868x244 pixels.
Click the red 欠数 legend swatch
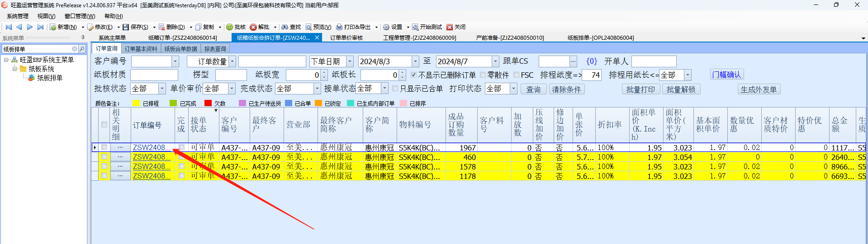click(x=208, y=103)
